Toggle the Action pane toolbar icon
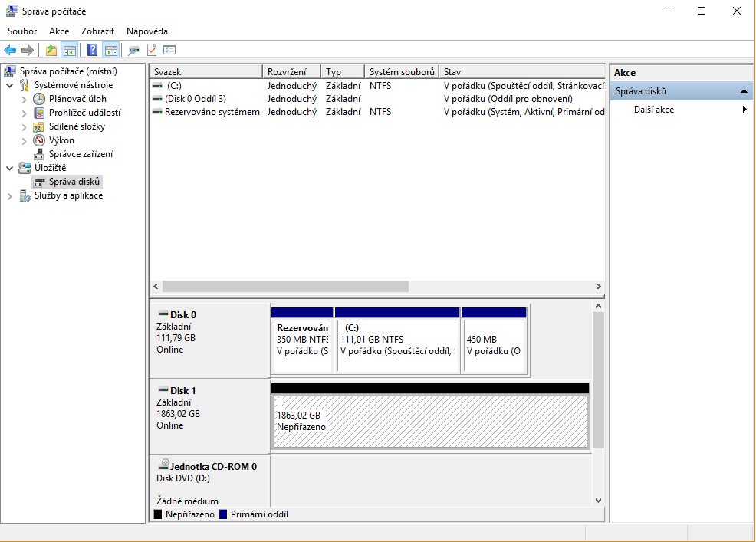 click(110, 51)
